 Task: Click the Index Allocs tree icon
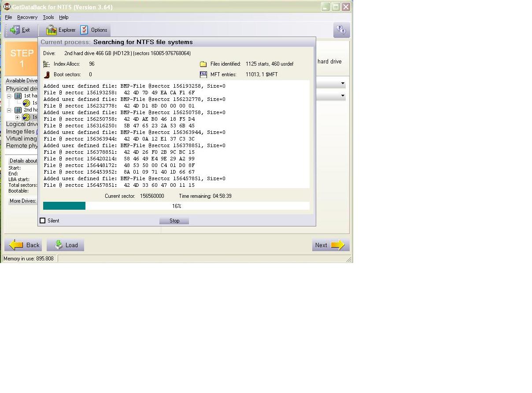pyautogui.click(x=47, y=64)
